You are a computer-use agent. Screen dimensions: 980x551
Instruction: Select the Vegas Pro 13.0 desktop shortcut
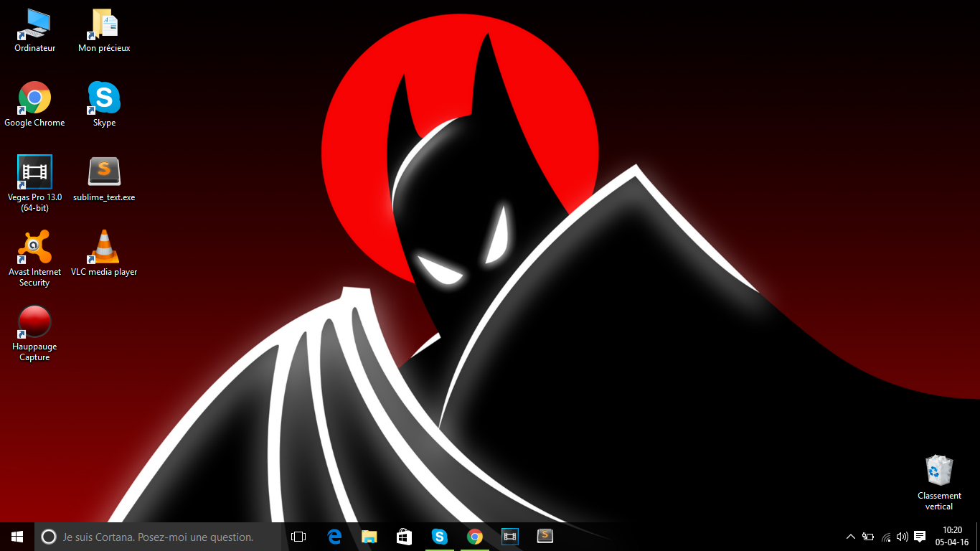[34, 184]
